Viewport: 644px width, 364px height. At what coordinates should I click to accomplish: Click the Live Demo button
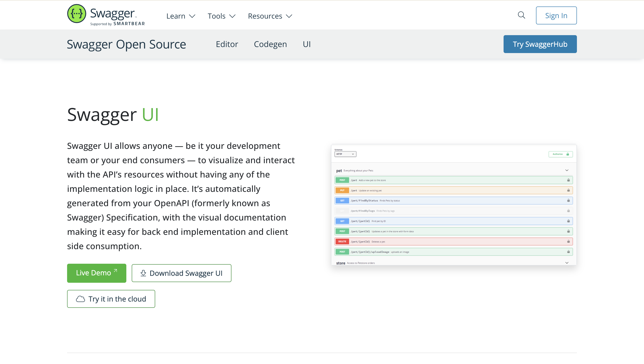click(x=96, y=273)
